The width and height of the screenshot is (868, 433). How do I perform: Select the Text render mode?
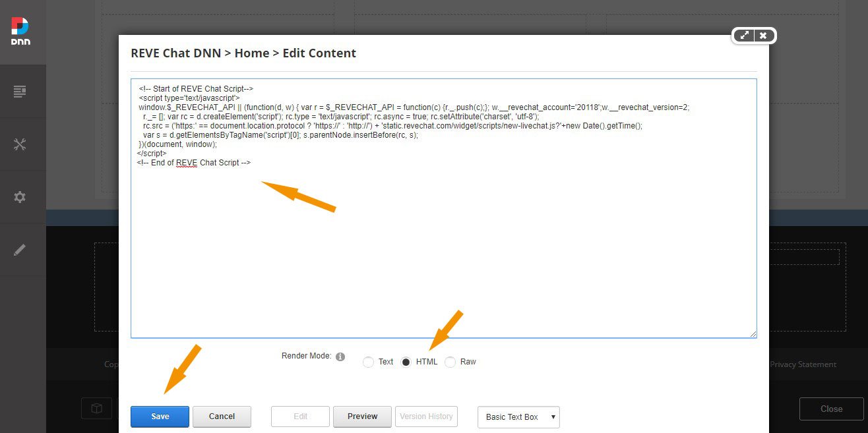(368, 362)
